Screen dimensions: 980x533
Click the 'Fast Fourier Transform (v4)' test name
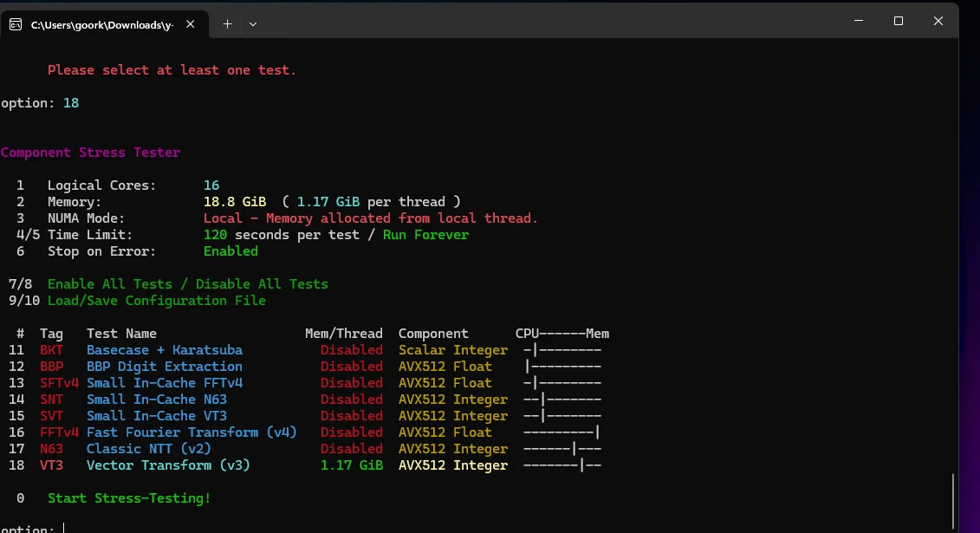[191, 432]
